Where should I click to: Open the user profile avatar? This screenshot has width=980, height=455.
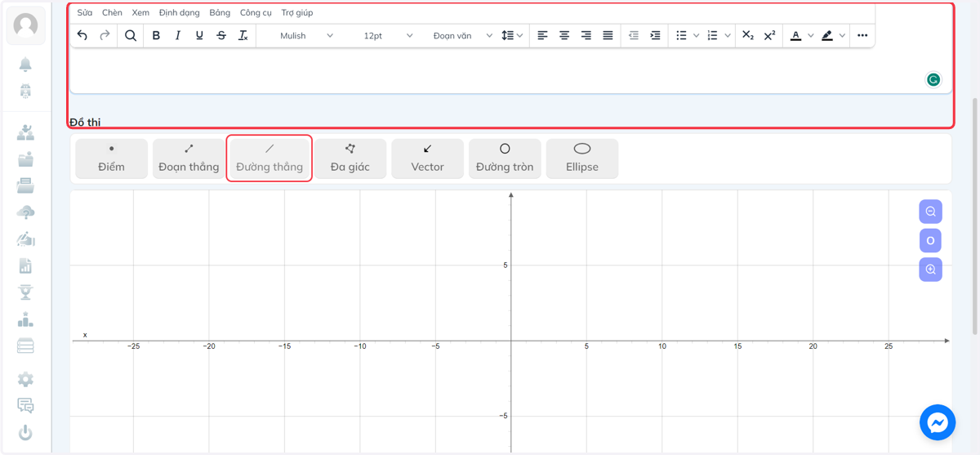26,25
